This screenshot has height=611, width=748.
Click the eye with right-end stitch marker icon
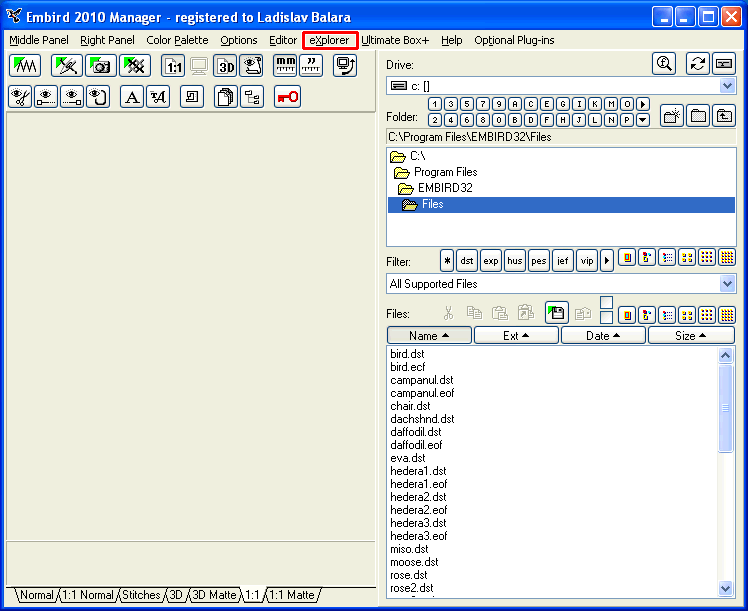72,97
